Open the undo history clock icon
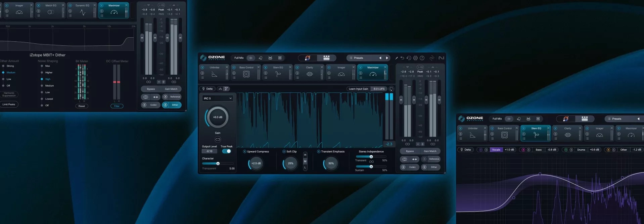The height and width of the screenshot is (224, 644). pos(409,58)
